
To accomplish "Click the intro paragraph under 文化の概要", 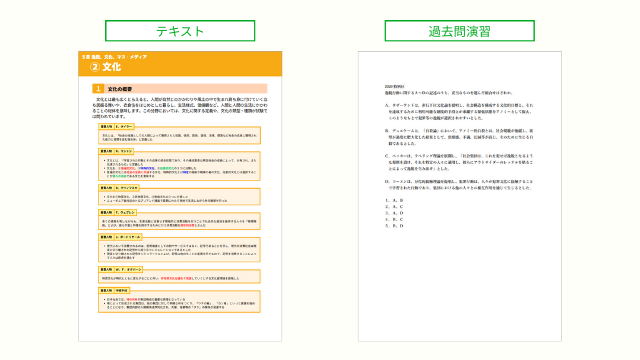I will point(180,108).
